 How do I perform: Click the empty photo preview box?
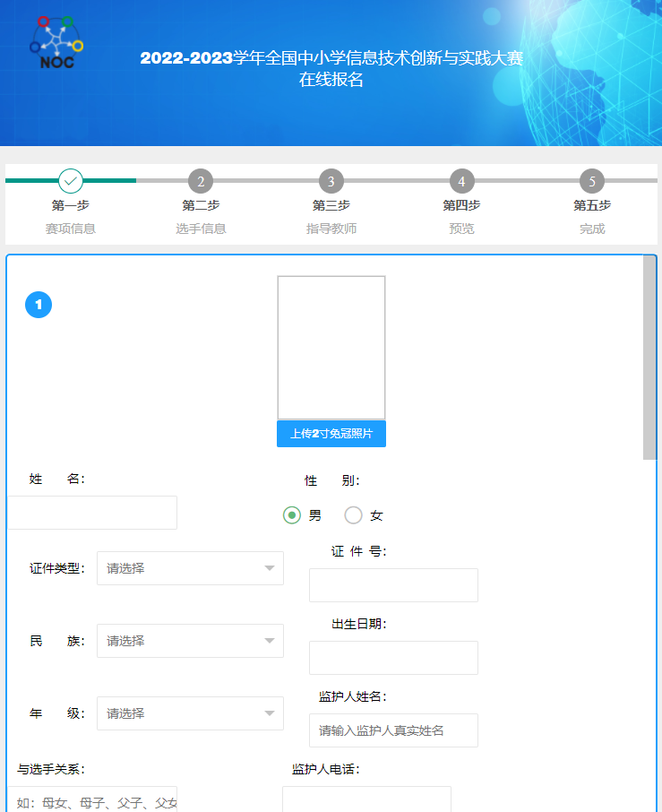coord(331,348)
